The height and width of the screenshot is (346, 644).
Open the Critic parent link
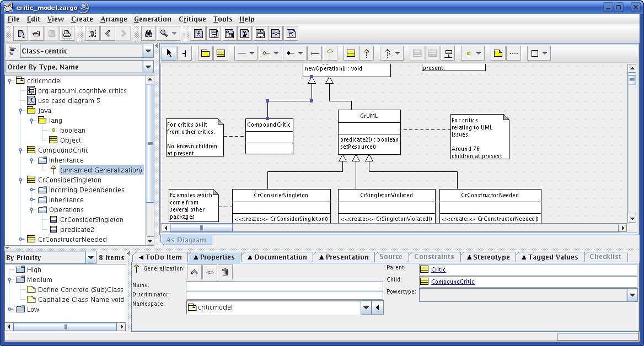[x=438, y=270]
